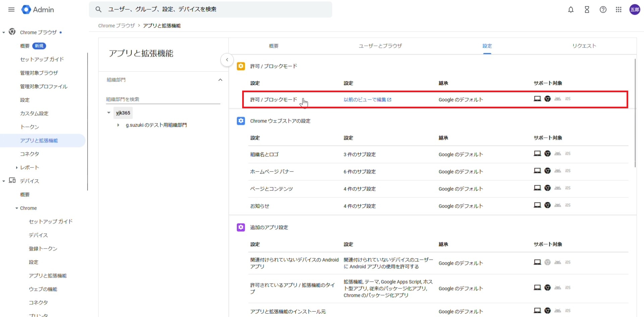Open the Google apps grid

(x=619, y=10)
